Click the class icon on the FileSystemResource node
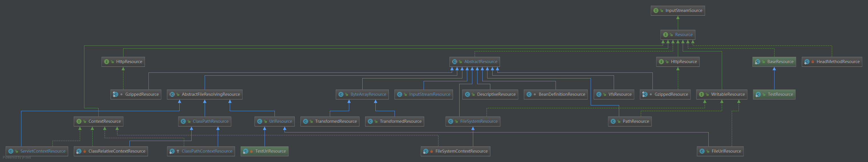This screenshot has width=868, height=162. click(x=451, y=121)
